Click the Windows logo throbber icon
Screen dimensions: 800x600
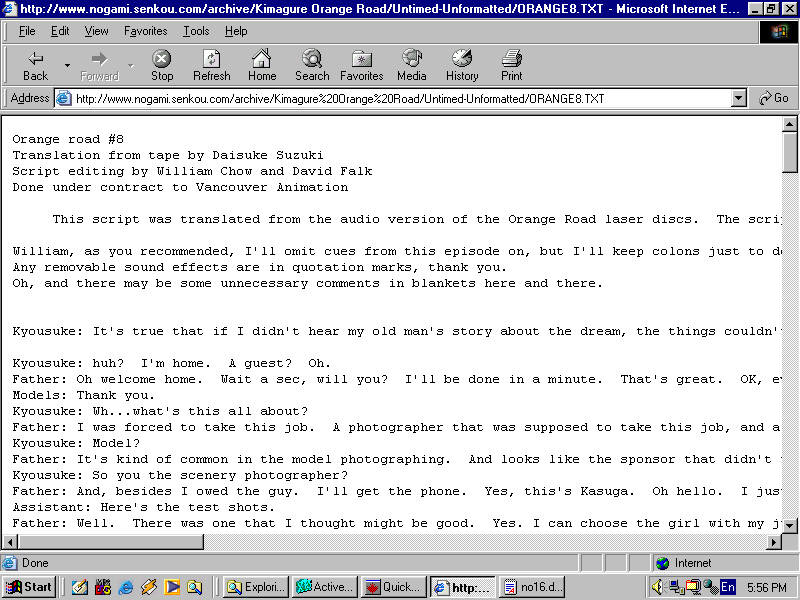pyautogui.click(x=779, y=32)
